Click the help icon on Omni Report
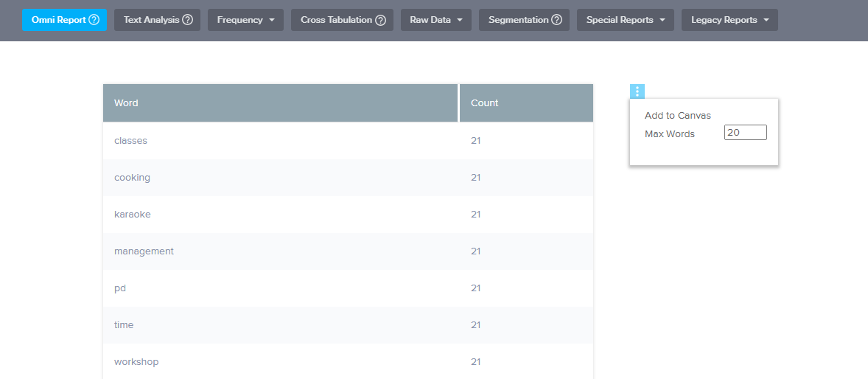868x379 pixels. 94,20
